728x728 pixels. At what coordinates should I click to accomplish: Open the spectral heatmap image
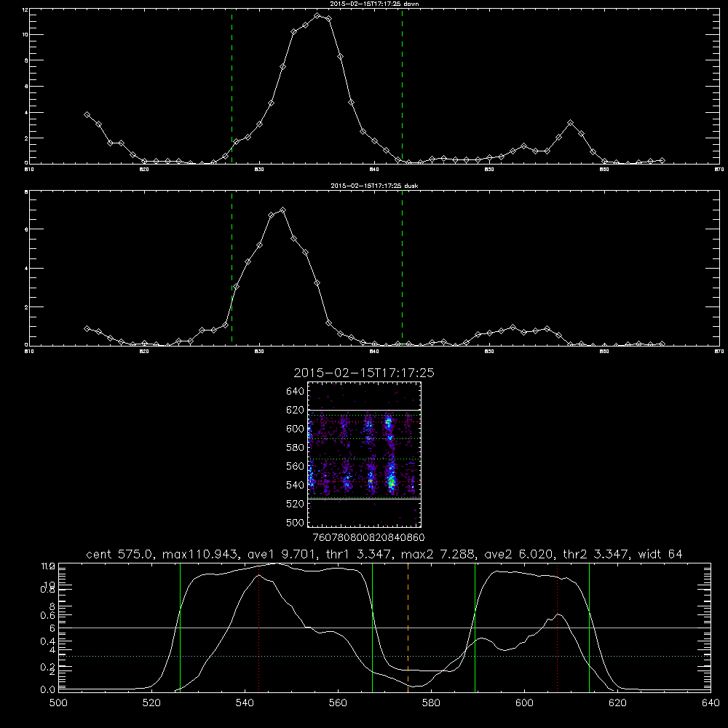(365, 454)
